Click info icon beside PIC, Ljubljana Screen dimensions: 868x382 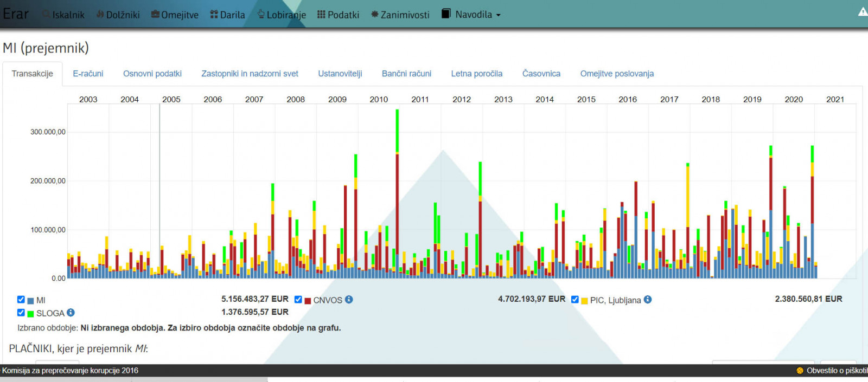[x=648, y=300]
